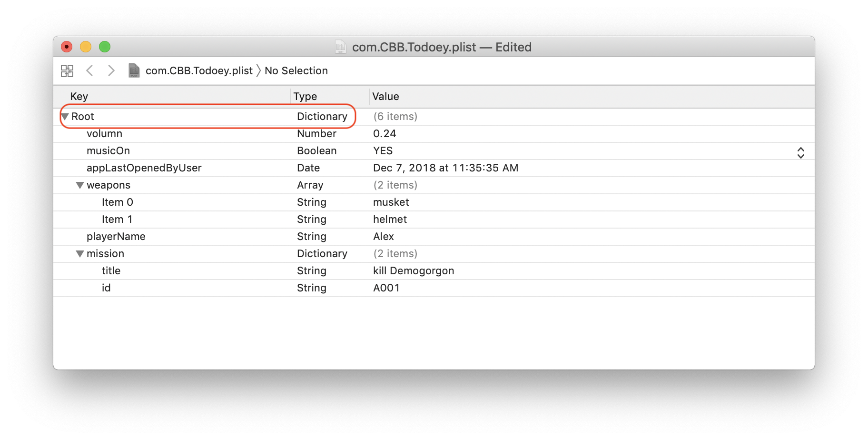Click the value 0.24
The height and width of the screenshot is (440, 868).
pyautogui.click(x=385, y=133)
